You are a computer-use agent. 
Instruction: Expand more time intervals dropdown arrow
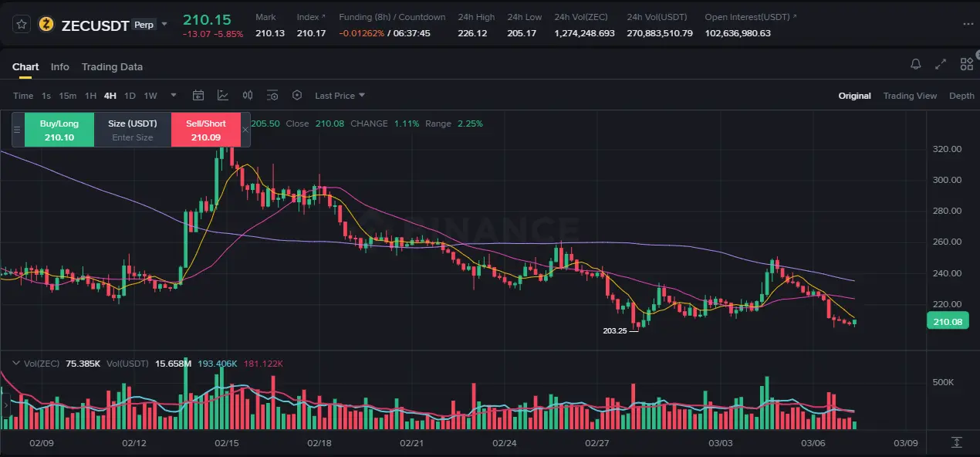click(174, 96)
